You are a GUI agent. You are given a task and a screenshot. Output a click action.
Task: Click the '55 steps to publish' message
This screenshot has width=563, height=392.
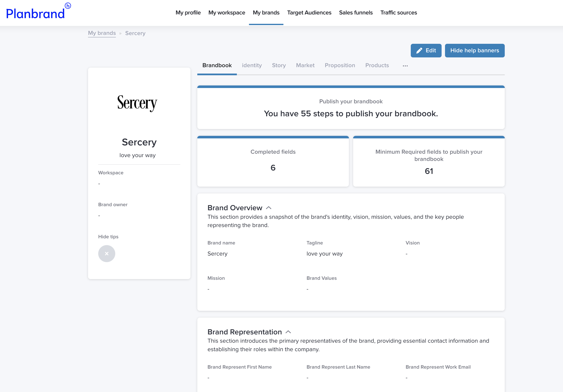(351, 114)
